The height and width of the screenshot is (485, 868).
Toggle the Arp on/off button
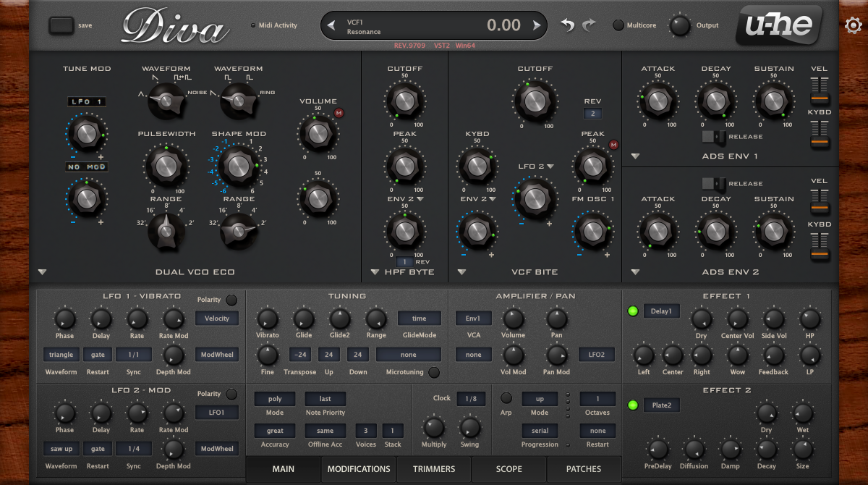point(506,397)
